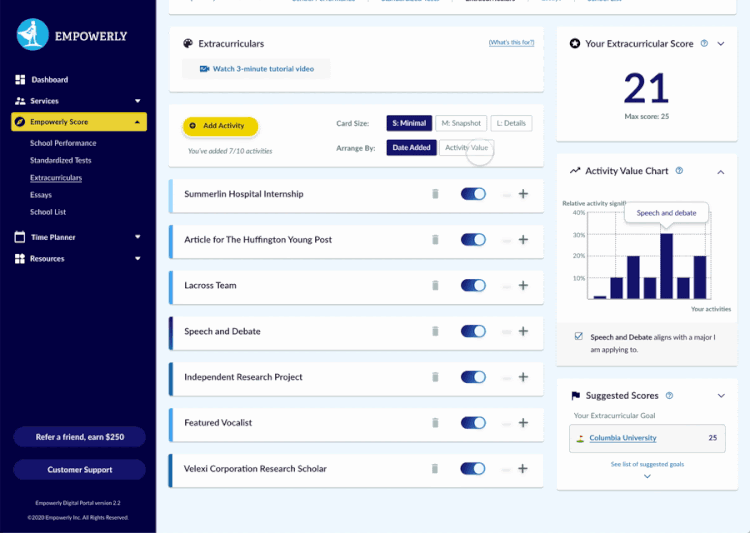Click plus icon on Featured Vocalist row
The height and width of the screenshot is (533, 750).
click(x=523, y=423)
